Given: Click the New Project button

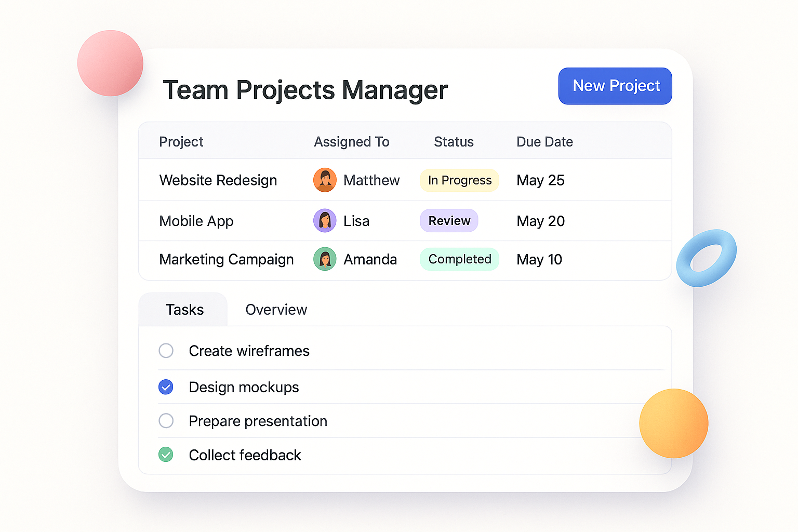Looking at the screenshot, I should [x=615, y=86].
